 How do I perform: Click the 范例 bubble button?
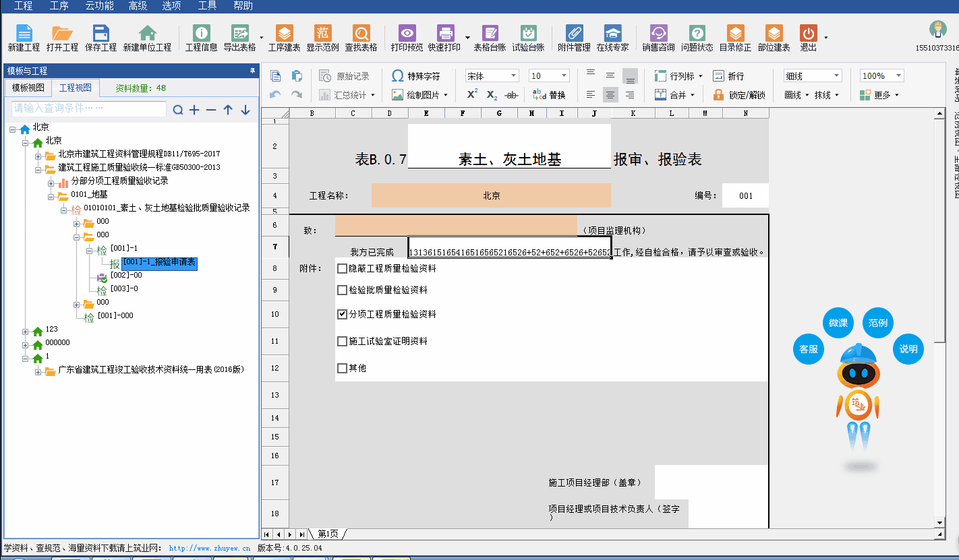coord(877,323)
